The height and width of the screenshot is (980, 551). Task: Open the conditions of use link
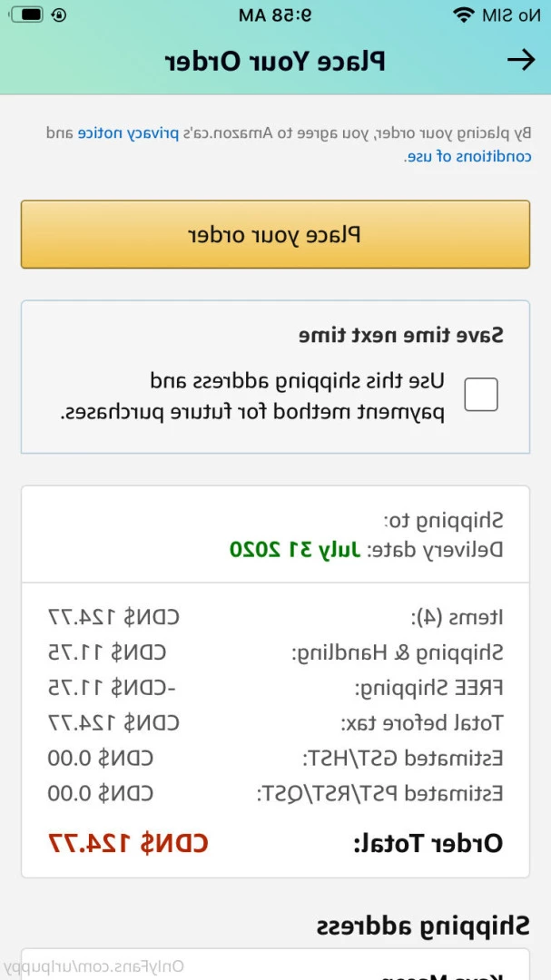(467, 156)
